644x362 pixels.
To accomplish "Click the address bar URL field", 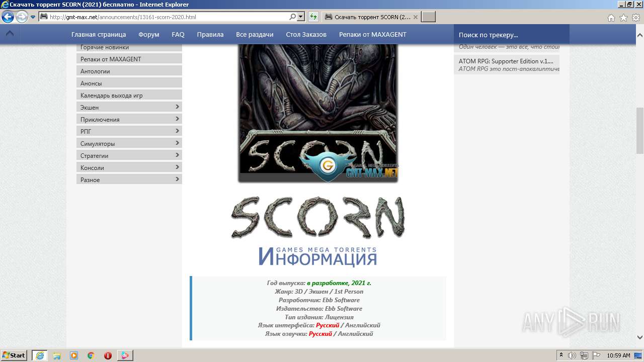I will tap(169, 17).
